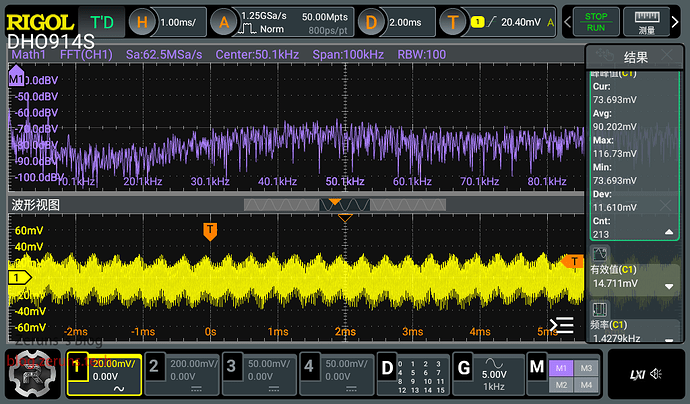Viewport: 690px width, 404px height.
Task: Click the orange trigger position T marker
Action: (210, 231)
